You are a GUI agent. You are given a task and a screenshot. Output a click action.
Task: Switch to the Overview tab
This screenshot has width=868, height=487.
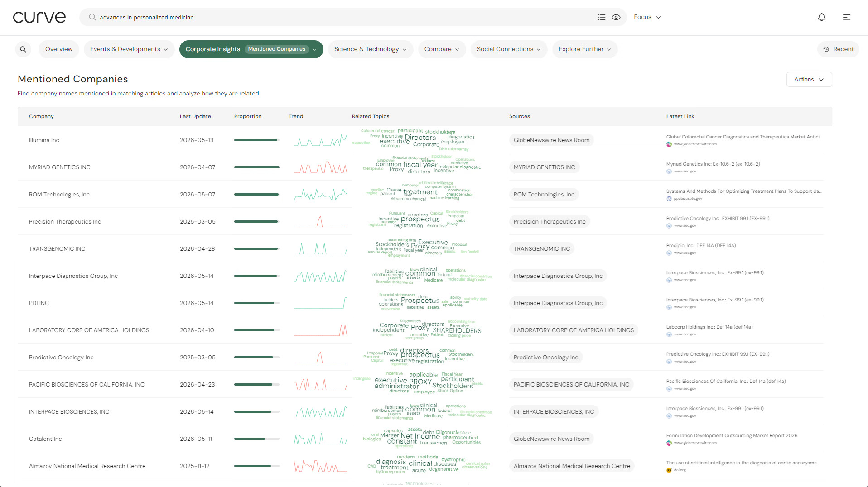(x=59, y=49)
